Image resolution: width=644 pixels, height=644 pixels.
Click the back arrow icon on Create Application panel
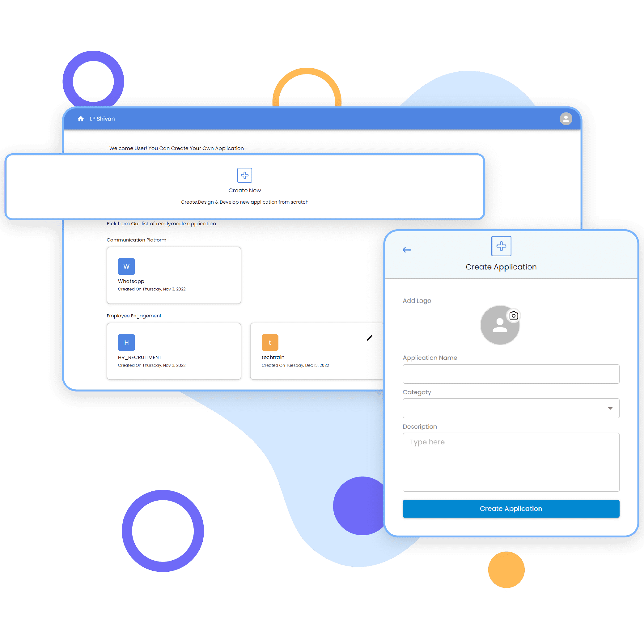click(x=406, y=249)
